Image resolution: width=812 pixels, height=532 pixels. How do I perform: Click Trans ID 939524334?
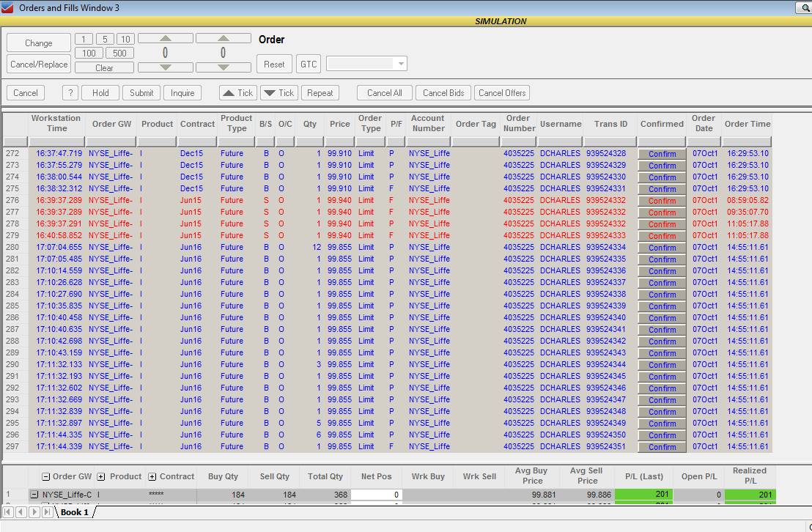[x=606, y=247]
